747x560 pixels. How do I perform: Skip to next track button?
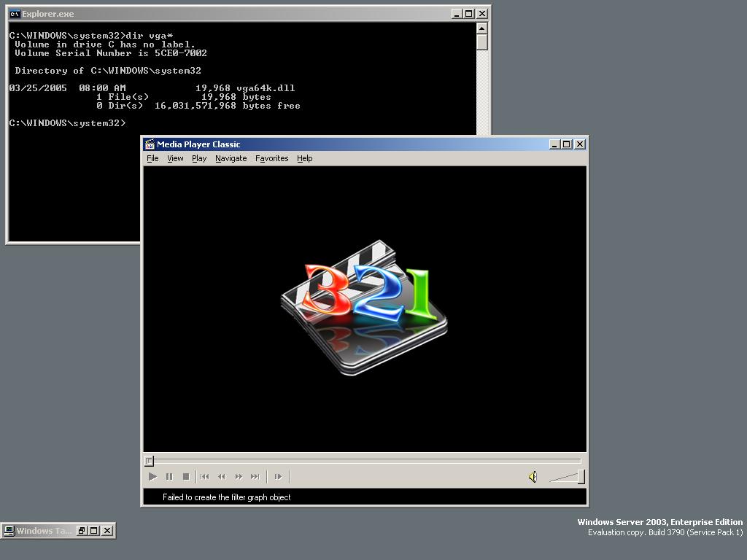255,477
